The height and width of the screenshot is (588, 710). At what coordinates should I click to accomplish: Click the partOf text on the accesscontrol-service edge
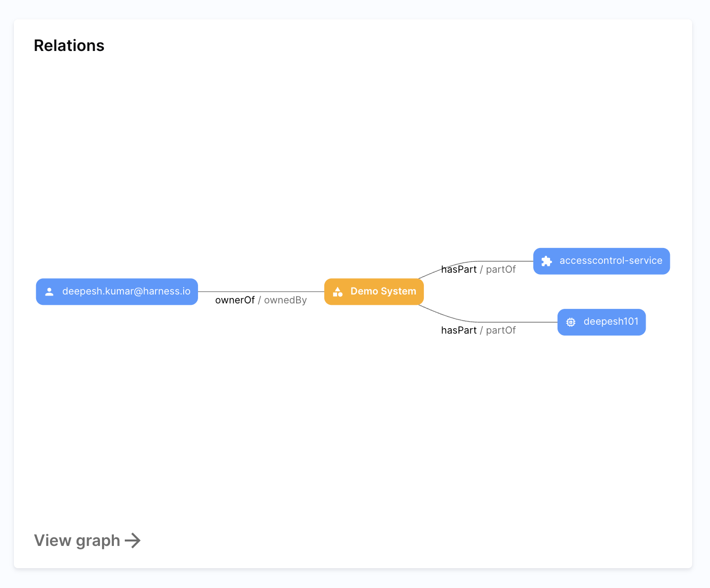point(501,269)
